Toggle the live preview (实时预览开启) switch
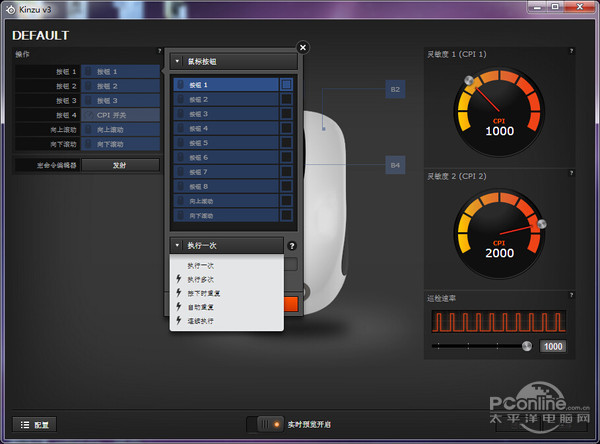This screenshot has width=600, height=444. pos(265,424)
